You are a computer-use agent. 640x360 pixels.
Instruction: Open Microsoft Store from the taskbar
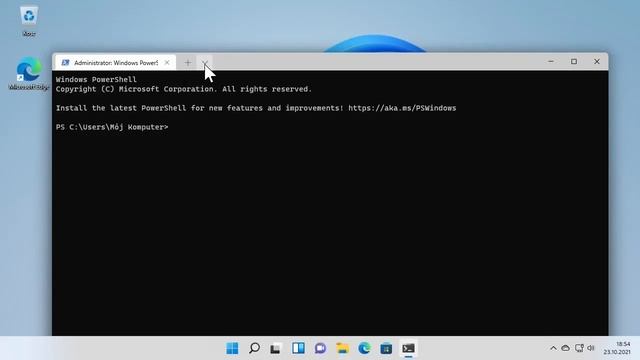point(386,348)
